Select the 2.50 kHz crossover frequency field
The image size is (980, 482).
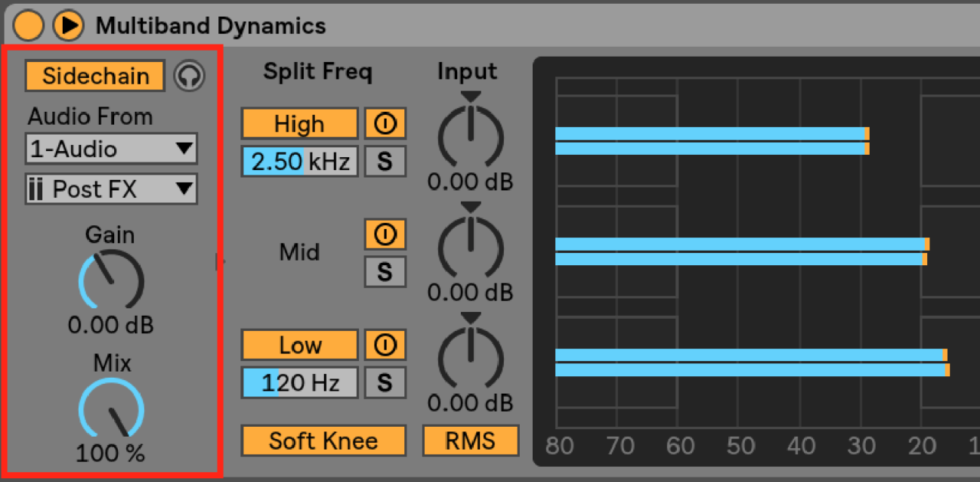pos(299,161)
